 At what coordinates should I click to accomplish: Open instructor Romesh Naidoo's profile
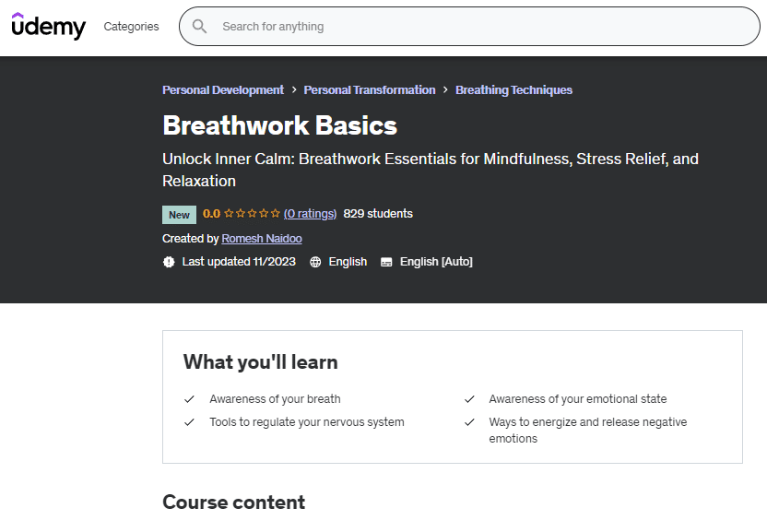pyautogui.click(x=262, y=239)
